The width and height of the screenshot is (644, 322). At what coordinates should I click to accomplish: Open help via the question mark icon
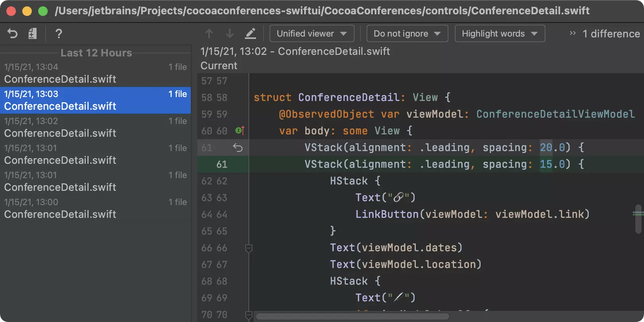click(x=59, y=34)
